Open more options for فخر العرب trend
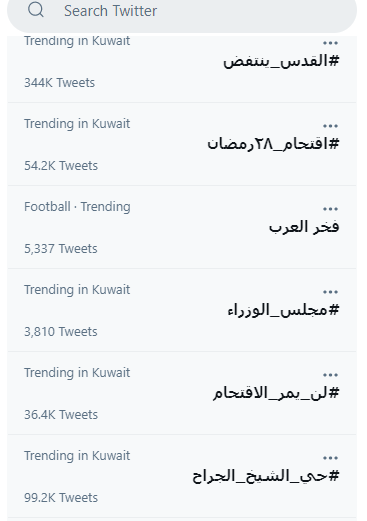 [x=330, y=209]
